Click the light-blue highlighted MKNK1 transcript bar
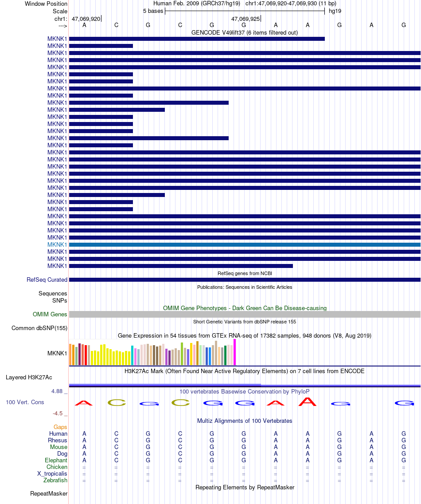 point(245,244)
